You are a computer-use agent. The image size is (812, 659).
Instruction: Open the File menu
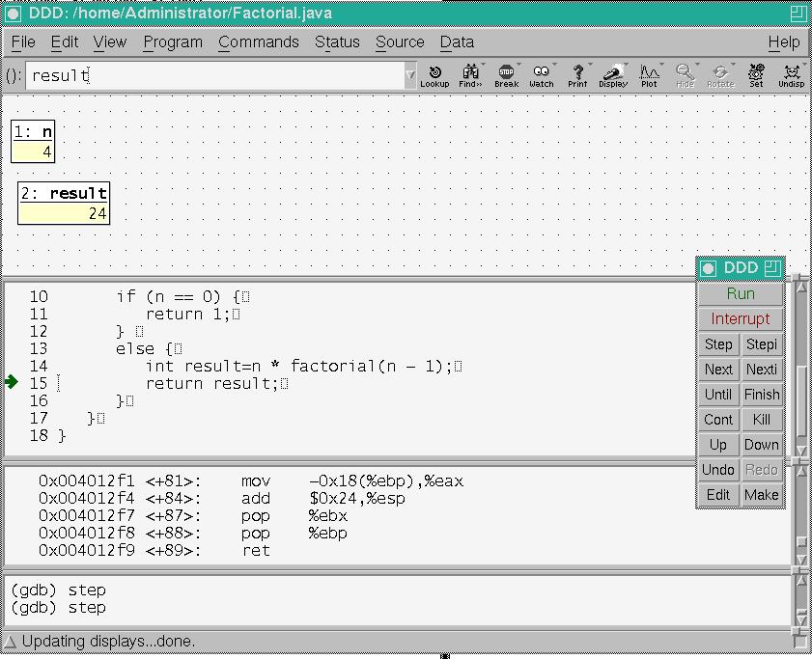tap(23, 41)
